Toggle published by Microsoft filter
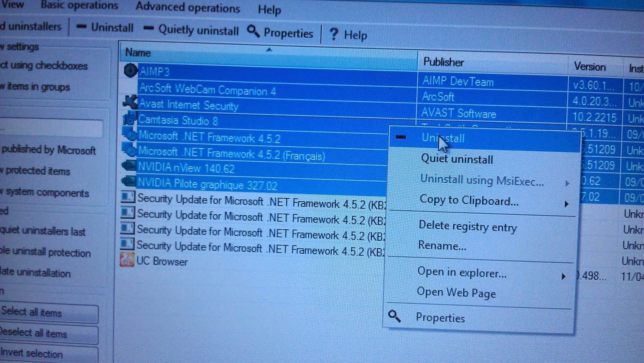Viewport: 644px width, 363px height. pos(48,150)
